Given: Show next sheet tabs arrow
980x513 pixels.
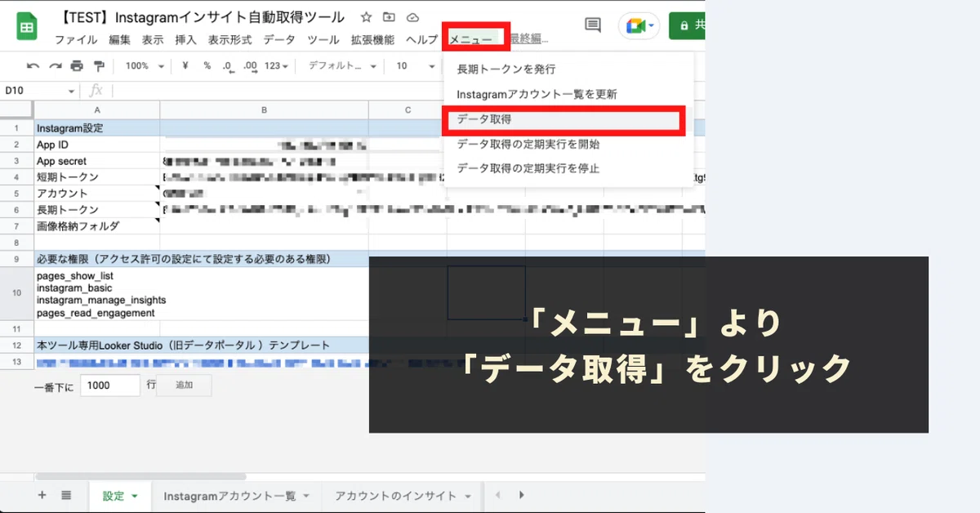Looking at the screenshot, I should 521,495.
